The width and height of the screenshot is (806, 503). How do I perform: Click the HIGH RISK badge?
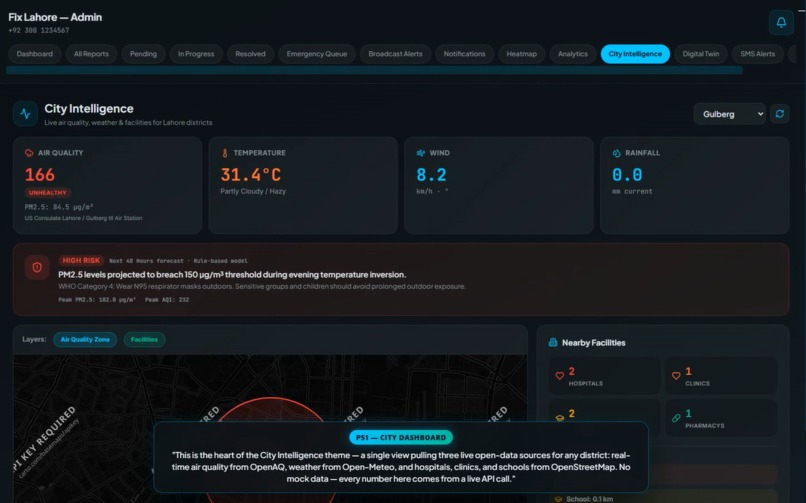click(x=81, y=260)
